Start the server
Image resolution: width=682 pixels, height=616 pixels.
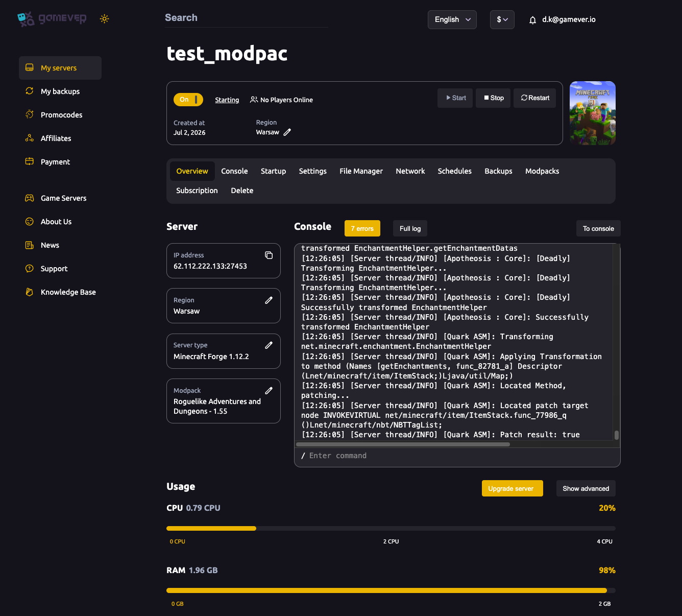tap(455, 98)
